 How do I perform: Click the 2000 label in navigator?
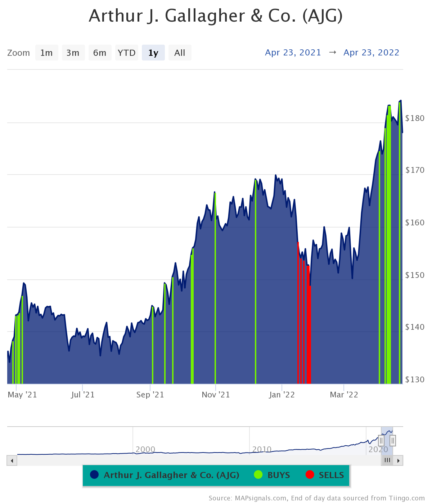point(145,449)
